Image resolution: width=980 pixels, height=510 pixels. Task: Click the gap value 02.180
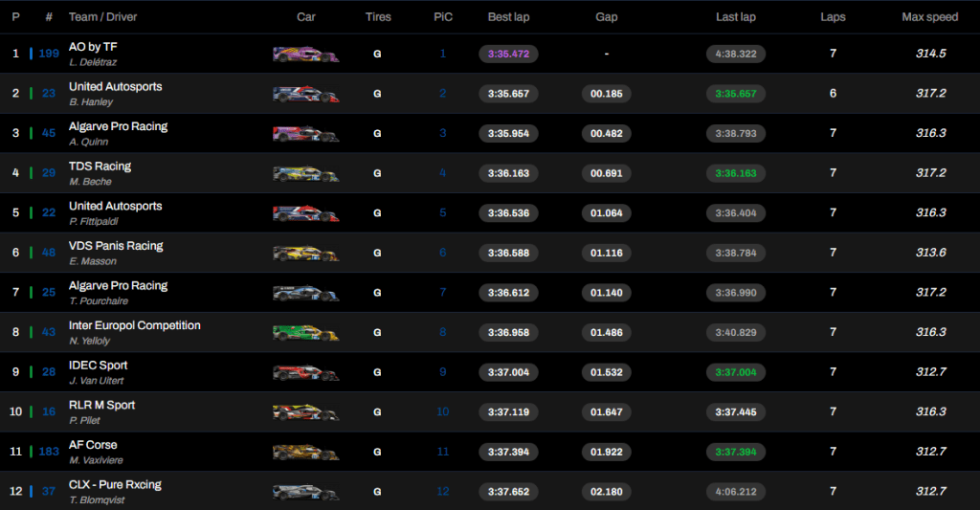pyautogui.click(x=606, y=492)
